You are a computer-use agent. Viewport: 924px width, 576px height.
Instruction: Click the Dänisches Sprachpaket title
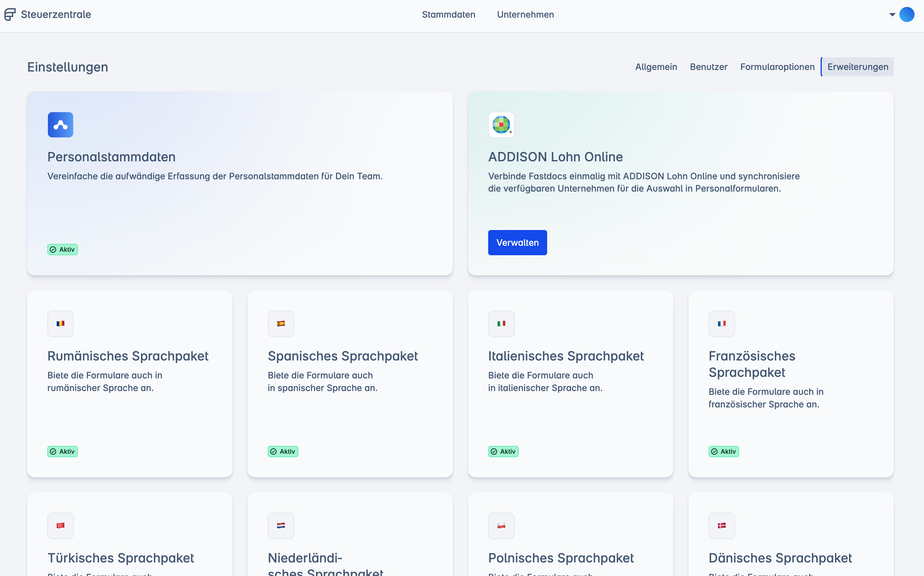(x=780, y=558)
